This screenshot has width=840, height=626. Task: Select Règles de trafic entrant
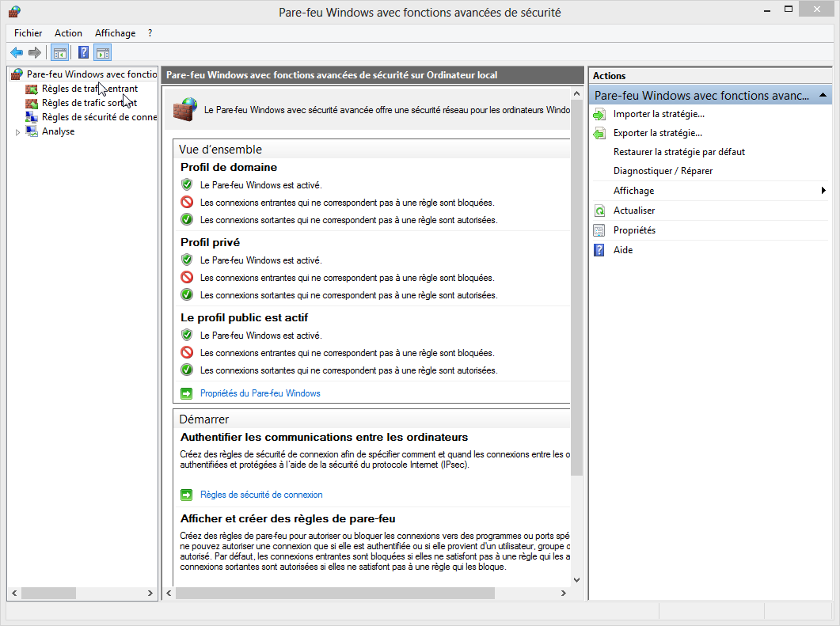(x=89, y=89)
